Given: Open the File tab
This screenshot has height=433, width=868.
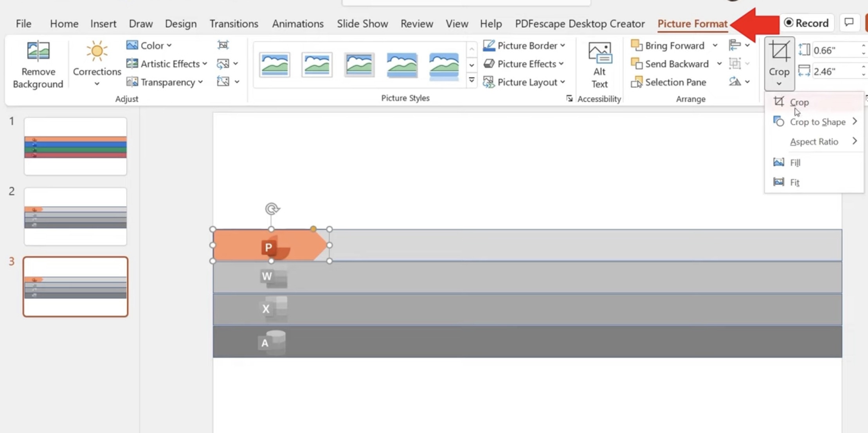Looking at the screenshot, I should point(23,23).
